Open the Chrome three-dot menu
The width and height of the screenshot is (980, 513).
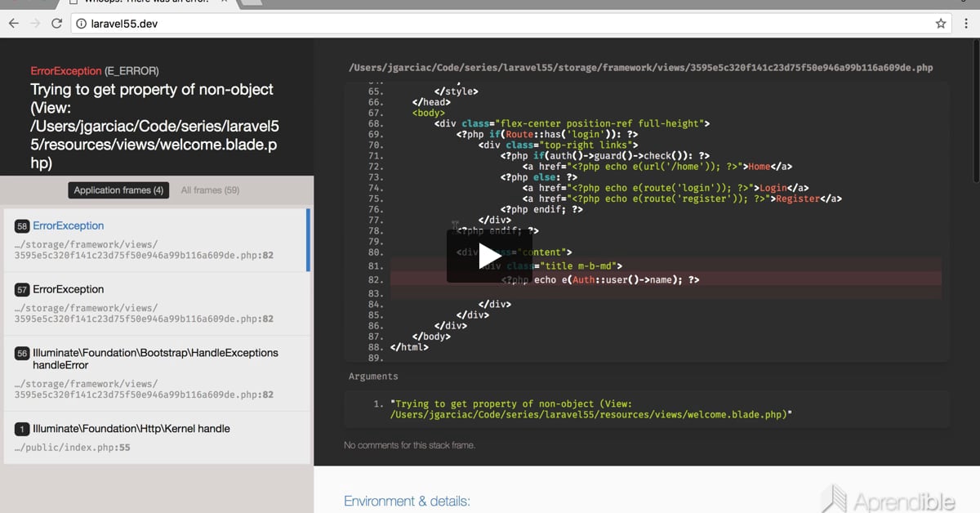[966, 24]
